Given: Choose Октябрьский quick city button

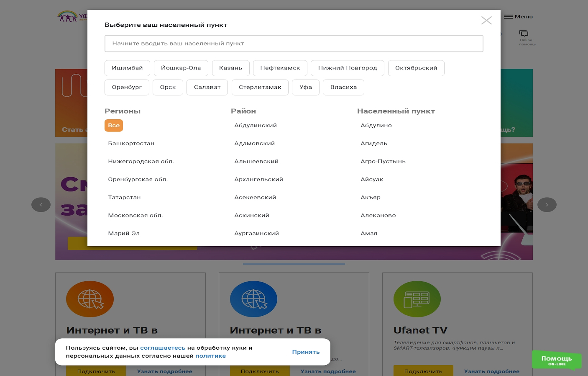Looking at the screenshot, I should (416, 68).
